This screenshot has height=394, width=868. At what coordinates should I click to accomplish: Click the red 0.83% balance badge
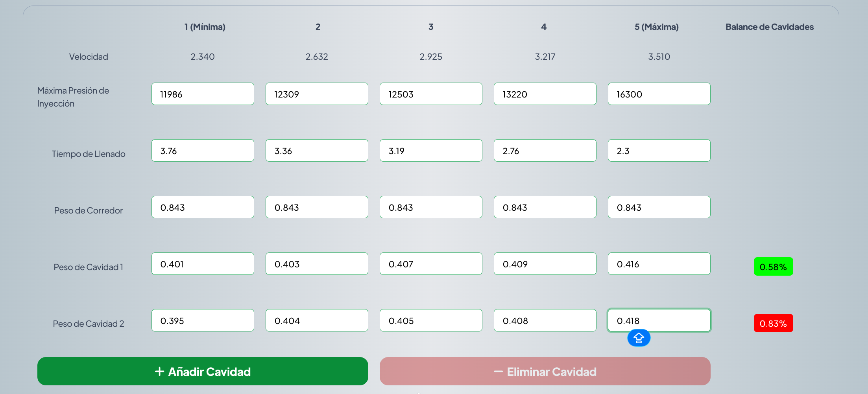click(773, 323)
